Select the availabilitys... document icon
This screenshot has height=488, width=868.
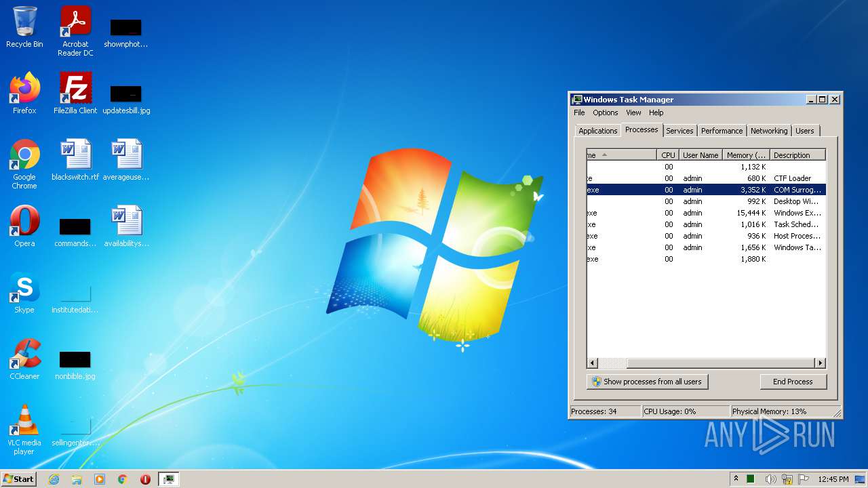(126, 226)
